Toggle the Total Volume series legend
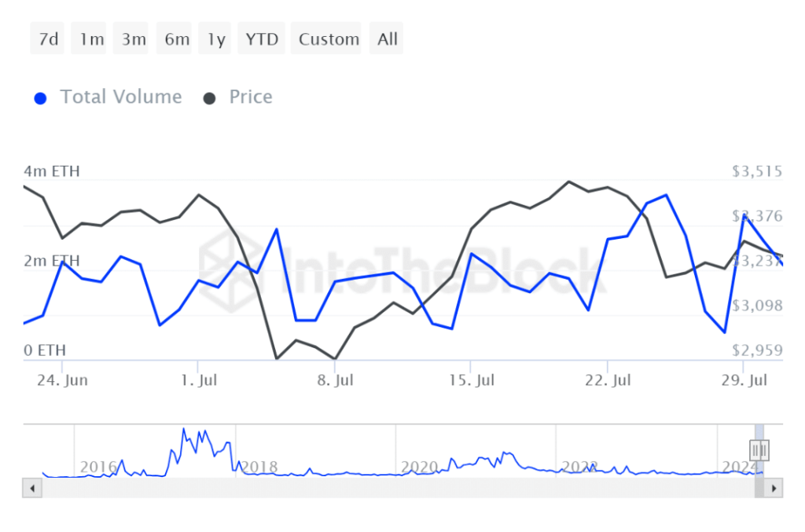Viewport: 805px width, 532px height. (x=108, y=97)
